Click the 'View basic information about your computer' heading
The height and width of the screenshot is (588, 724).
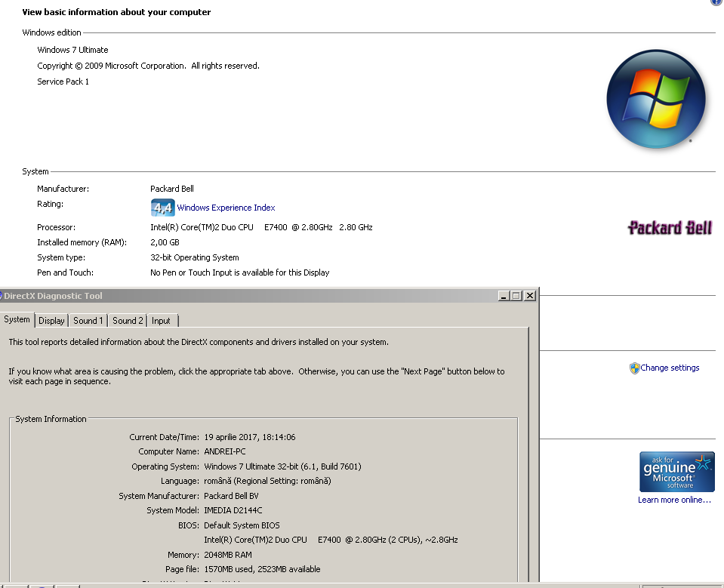click(x=116, y=12)
